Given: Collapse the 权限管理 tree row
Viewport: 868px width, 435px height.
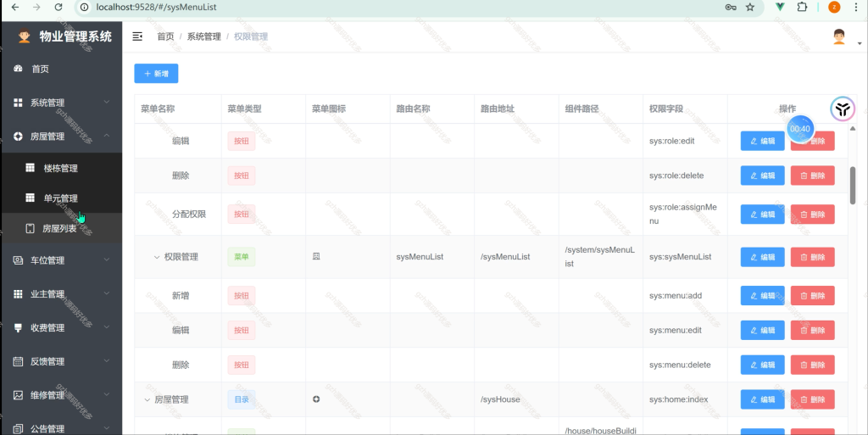Looking at the screenshot, I should pos(157,257).
